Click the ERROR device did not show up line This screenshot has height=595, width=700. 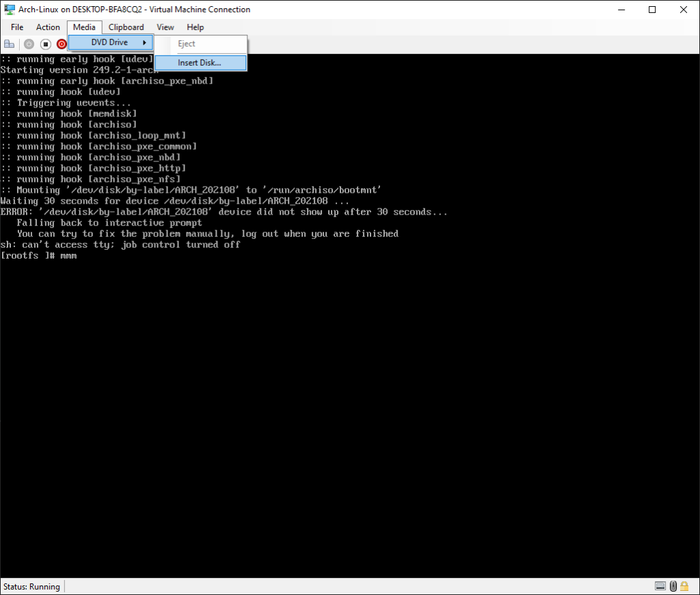pos(224,212)
